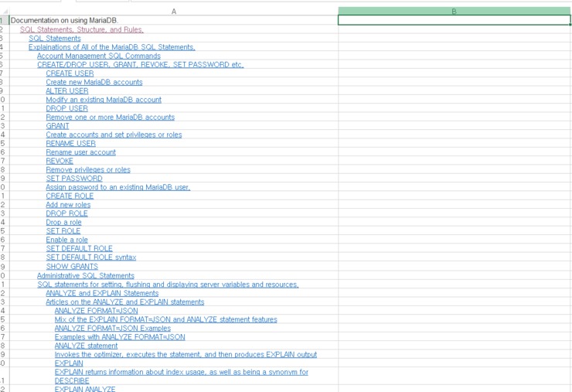The width and height of the screenshot is (572, 392).
Task: Select the empty active cell B1
Action: tap(455, 20)
